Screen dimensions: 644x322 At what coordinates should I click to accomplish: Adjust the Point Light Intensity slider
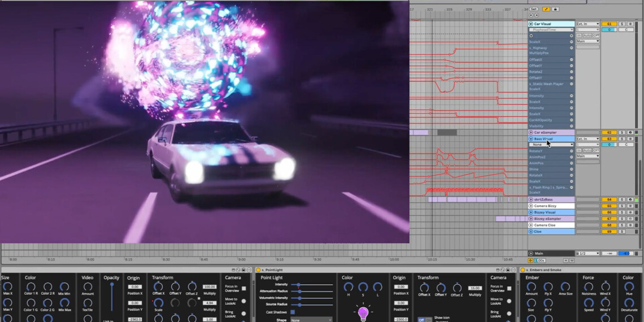click(298, 285)
